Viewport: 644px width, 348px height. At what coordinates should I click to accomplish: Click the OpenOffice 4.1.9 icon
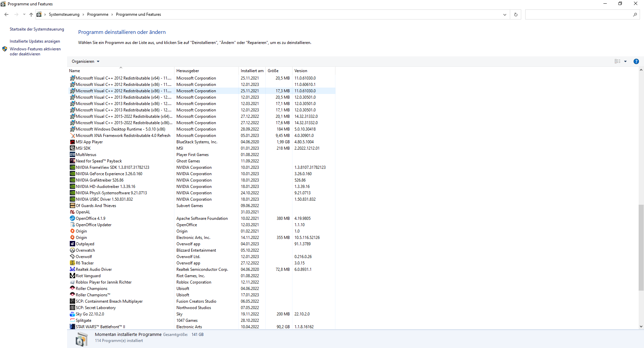click(x=72, y=218)
